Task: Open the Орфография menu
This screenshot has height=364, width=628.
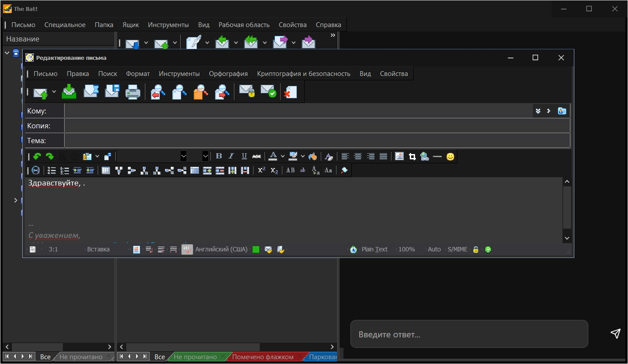Action: 228,73
